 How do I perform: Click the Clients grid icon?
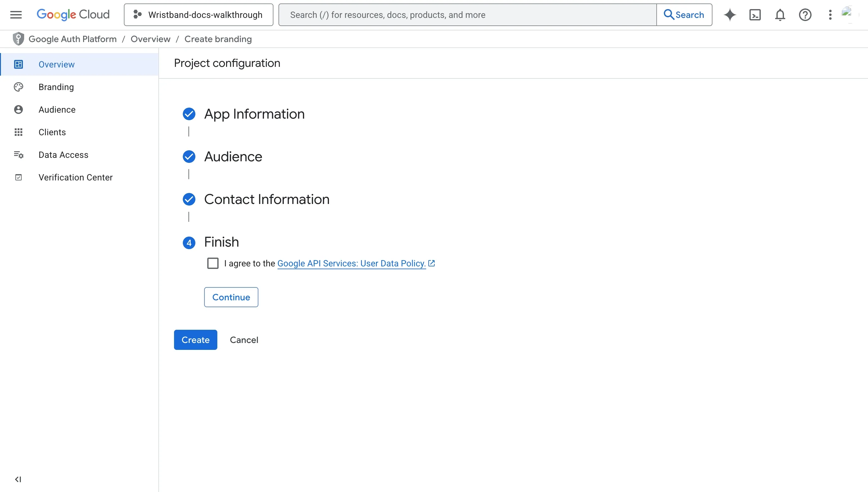pos(19,132)
